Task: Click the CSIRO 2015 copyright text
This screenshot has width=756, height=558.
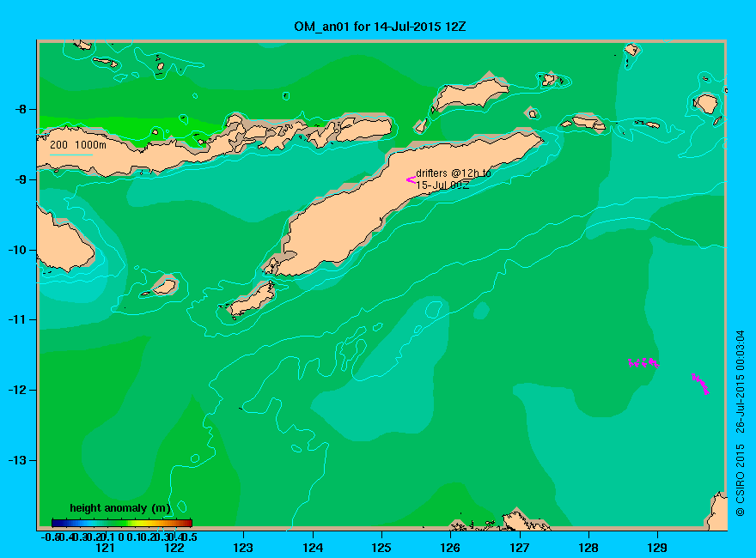Action: tap(740, 480)
